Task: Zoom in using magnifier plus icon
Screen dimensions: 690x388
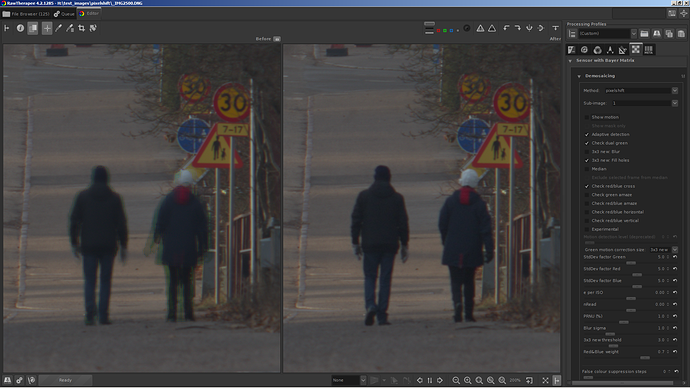Action: pos(467,381)
